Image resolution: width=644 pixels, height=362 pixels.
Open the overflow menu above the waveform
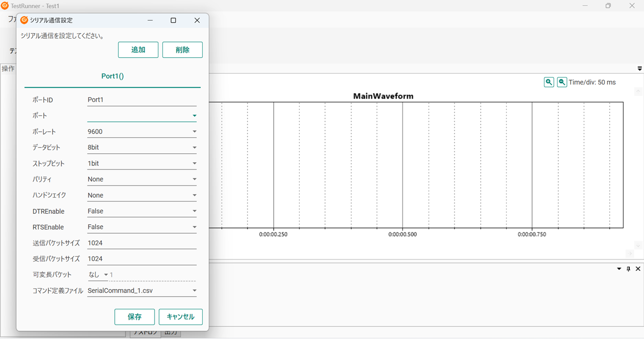click(639, 68)
